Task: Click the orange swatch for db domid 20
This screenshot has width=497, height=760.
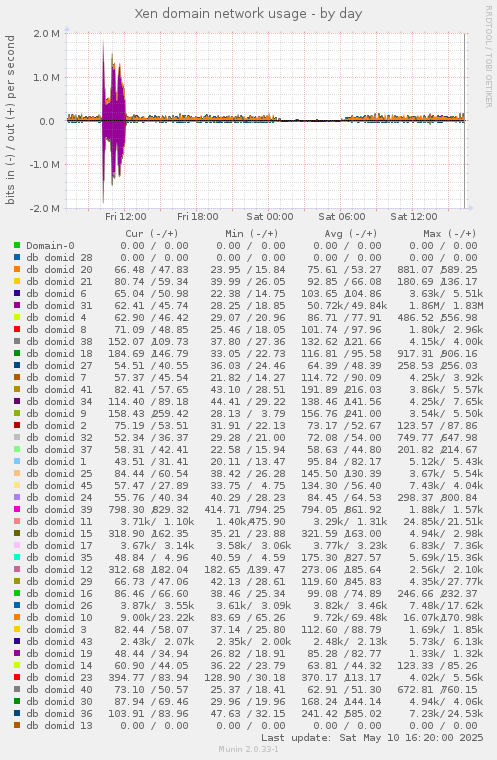Action: 17,269
